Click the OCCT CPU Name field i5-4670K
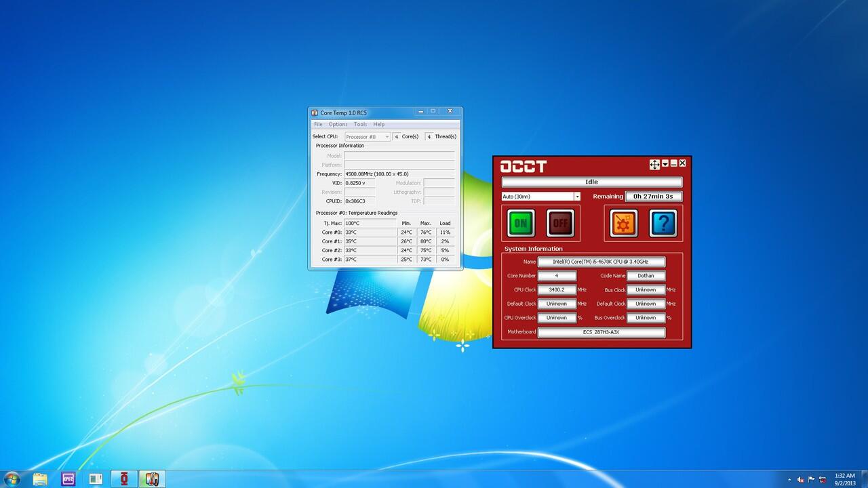Viewport: 868px width, 488px height. [601, 262]
